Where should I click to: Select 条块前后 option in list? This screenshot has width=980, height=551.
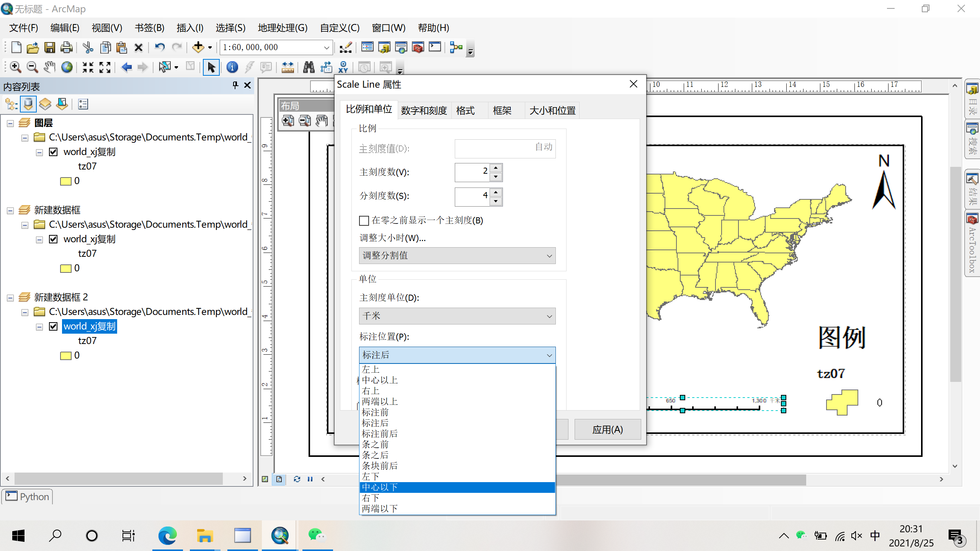click(457, 466)
